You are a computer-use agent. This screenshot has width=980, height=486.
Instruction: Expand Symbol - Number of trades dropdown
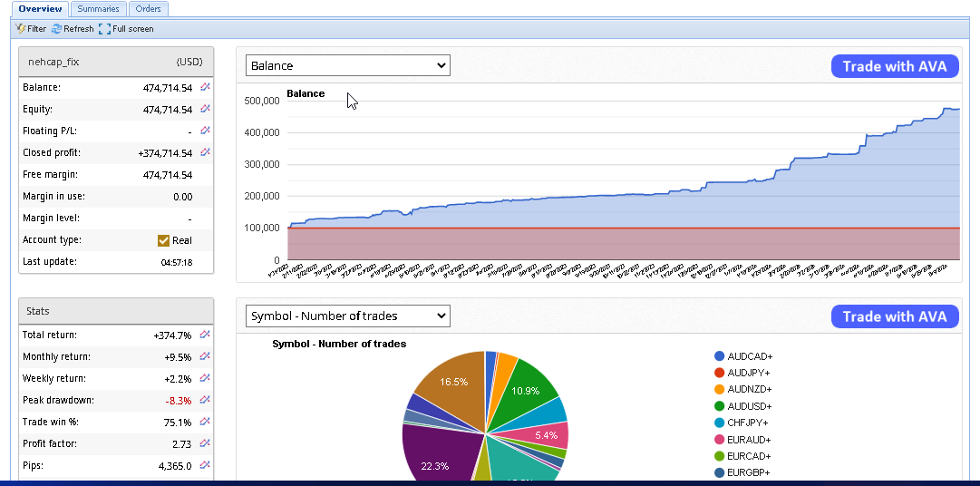click(348, 316)
